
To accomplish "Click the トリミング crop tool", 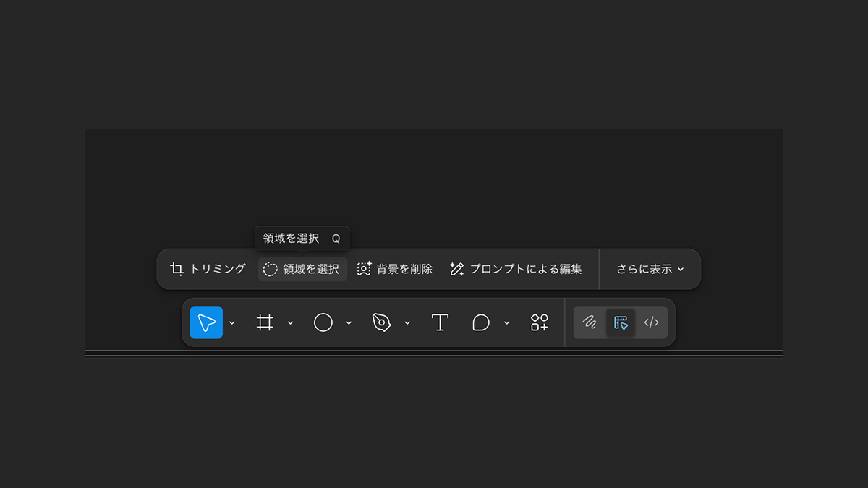I will 208,269.
